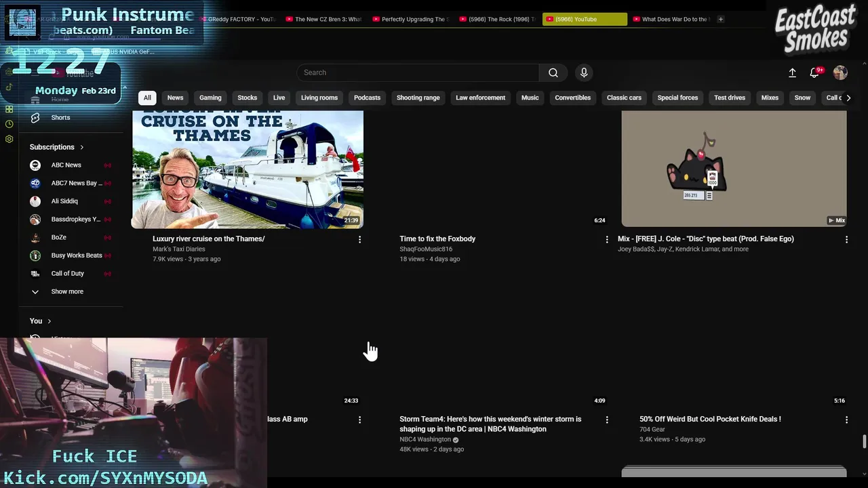Click BoZe channel avatar

point(35,237)
